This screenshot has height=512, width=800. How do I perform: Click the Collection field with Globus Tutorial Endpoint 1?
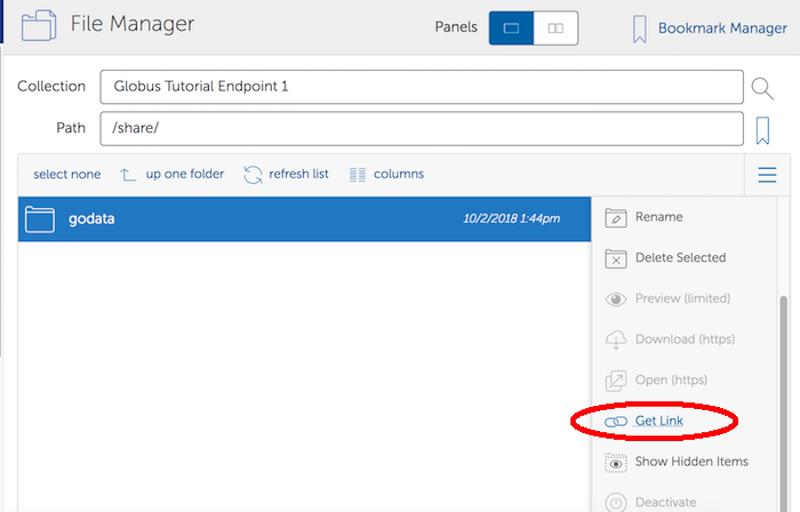coord(421,87)
